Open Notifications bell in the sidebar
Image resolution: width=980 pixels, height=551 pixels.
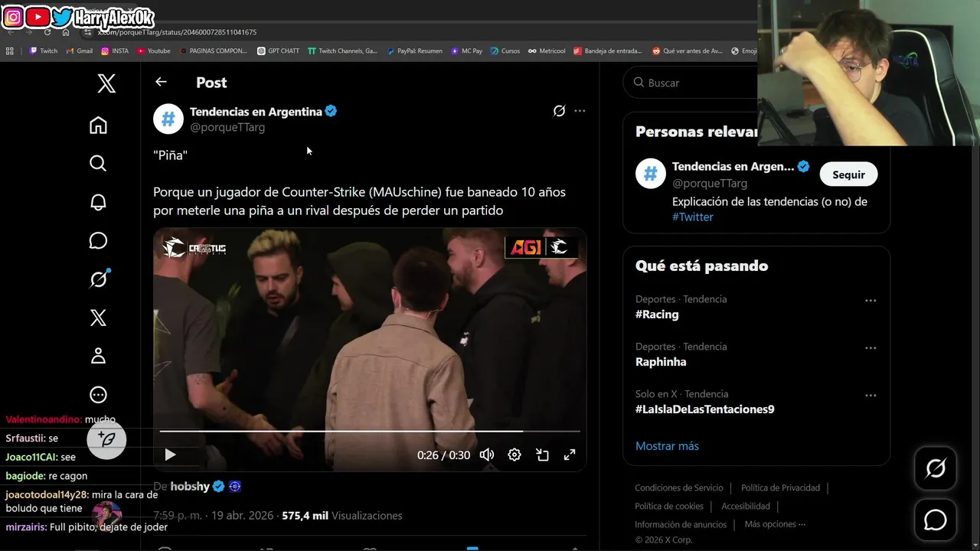coord(98,202)
